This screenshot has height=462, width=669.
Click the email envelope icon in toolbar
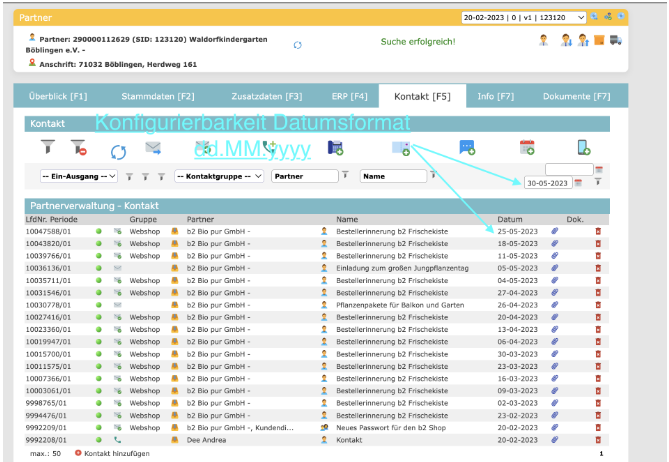153,148
